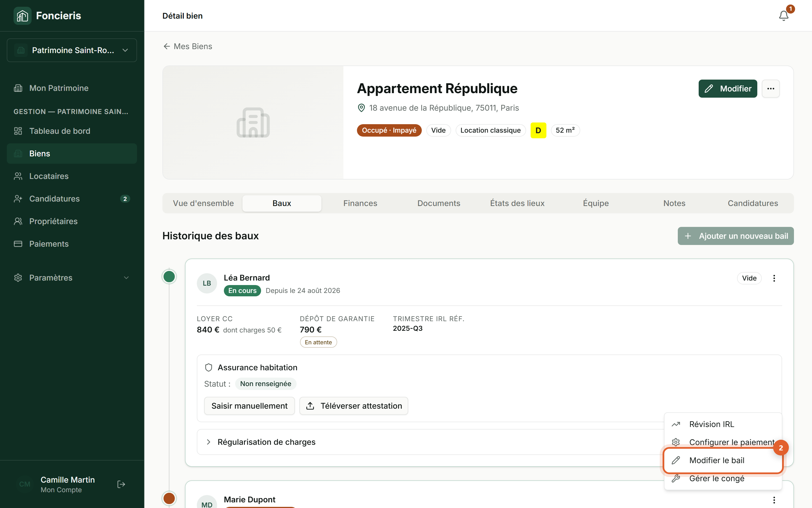The height and width of the screenshot is (508, 812).
Task: Click the 2025-Q3 IRL trimester value
Action: (x=408, y=328)
